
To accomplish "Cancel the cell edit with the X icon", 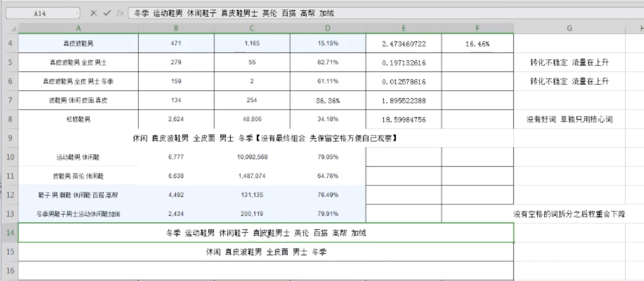I will point(94,13).
